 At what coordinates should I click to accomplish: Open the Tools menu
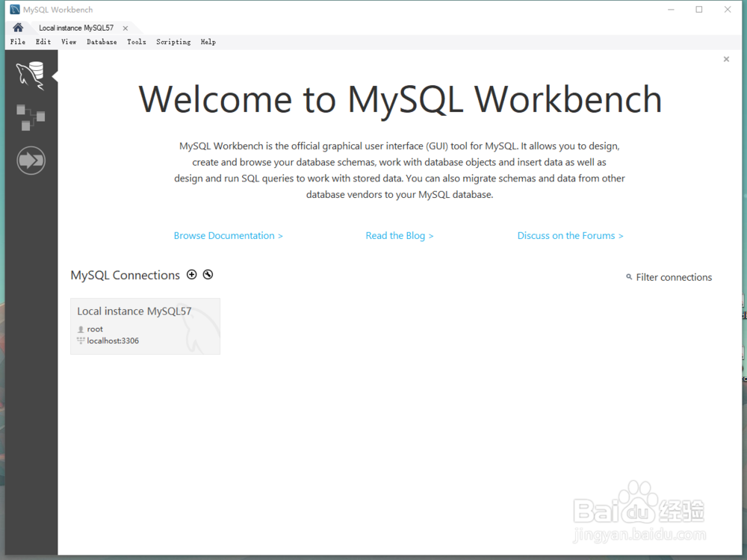[x=136, y=42]
